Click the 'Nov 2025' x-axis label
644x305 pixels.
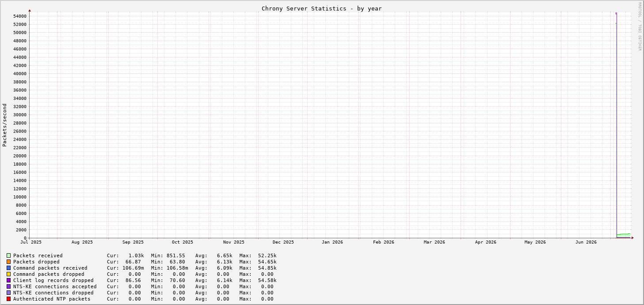tap(234, 242)
